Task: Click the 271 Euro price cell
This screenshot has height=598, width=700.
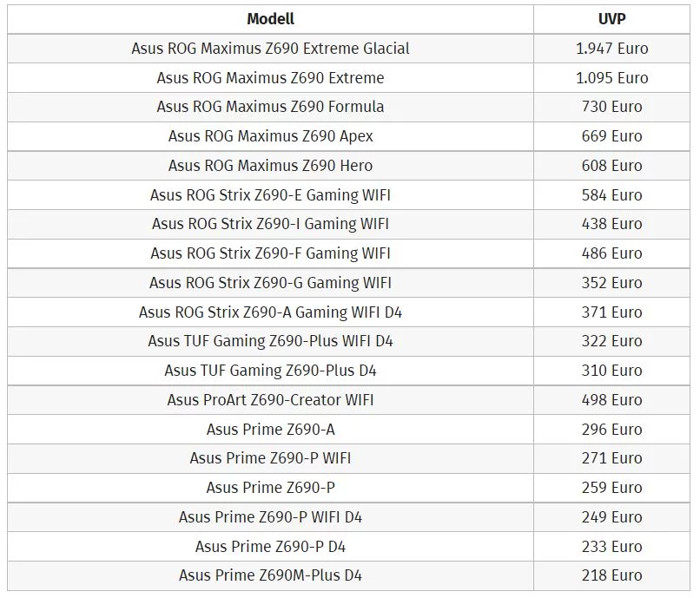Action: coord(611,458)
